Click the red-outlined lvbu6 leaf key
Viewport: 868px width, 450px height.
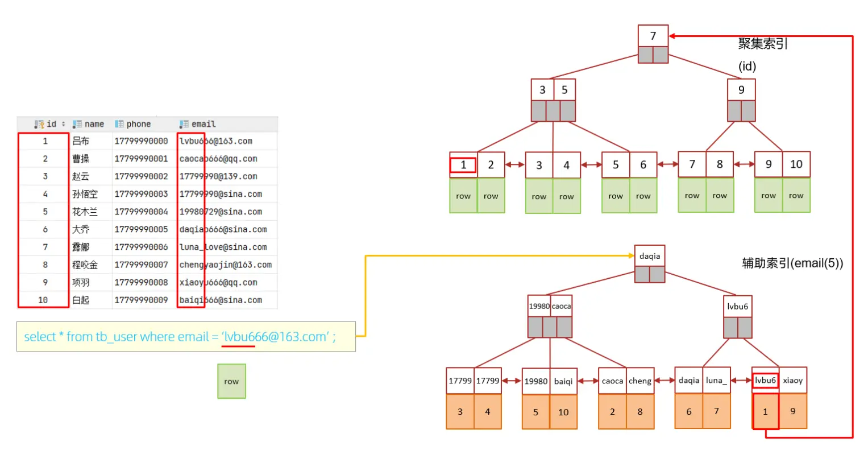pyautogui.click(x=765, y=381)
